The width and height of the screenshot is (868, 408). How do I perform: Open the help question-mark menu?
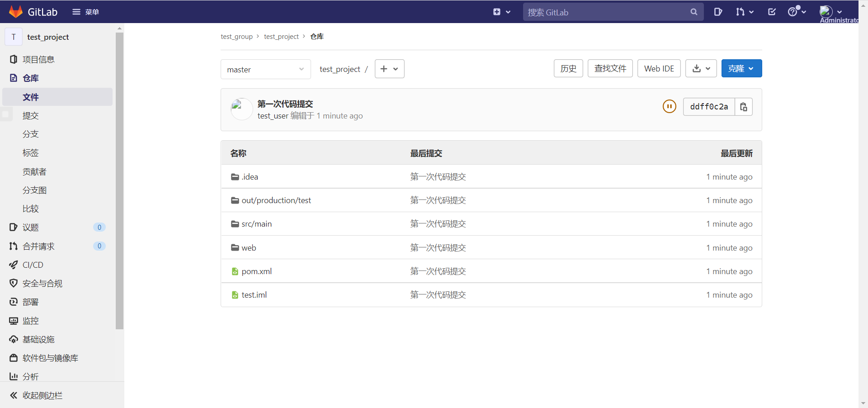[797, 11]
